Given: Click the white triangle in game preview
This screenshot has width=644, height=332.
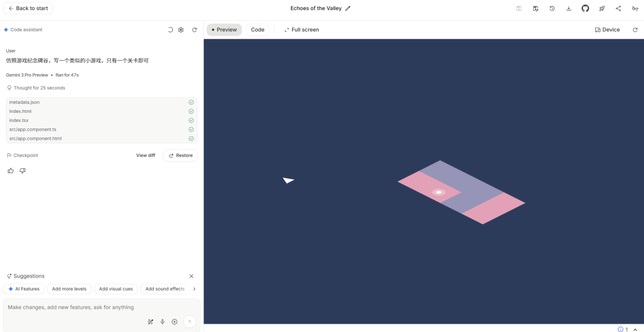Looking at the screenshot, I should click(288, 180).
